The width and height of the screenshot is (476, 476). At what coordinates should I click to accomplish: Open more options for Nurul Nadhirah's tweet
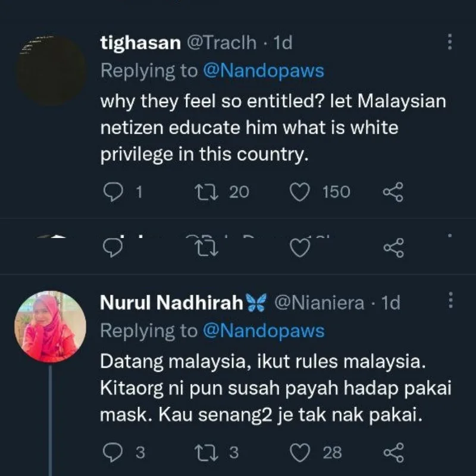[449, 302]
